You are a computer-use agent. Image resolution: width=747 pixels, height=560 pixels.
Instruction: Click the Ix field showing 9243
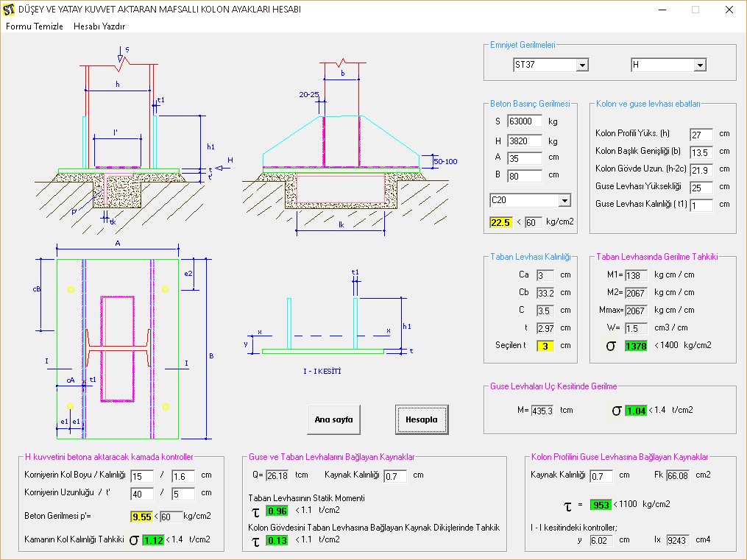click(x=677, y=540)
